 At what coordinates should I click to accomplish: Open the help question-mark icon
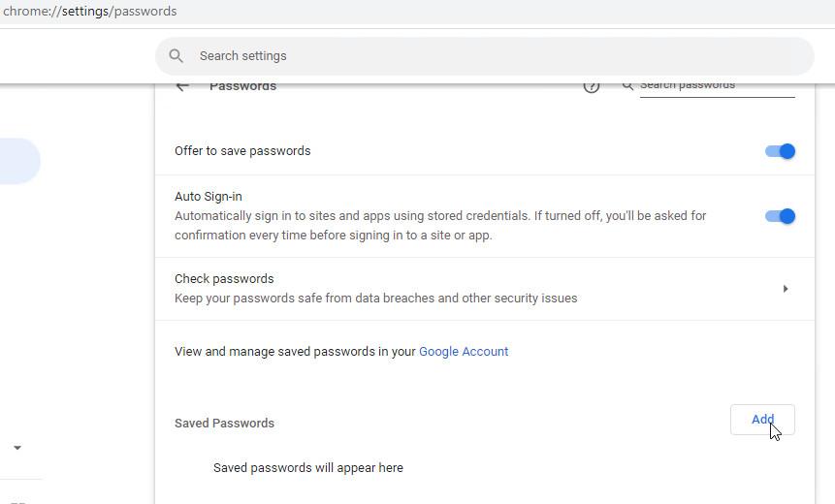tap(592, 87)
